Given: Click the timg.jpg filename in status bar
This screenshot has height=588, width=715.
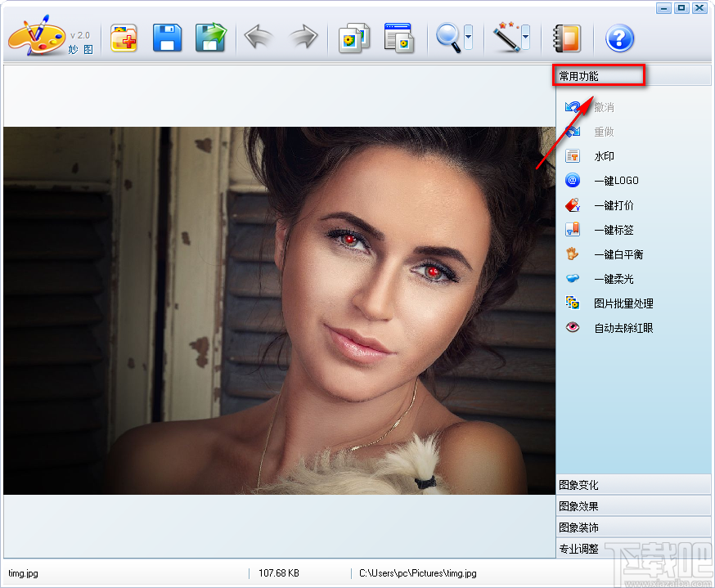Looking at the screenshot, I should tap(23, 573).
